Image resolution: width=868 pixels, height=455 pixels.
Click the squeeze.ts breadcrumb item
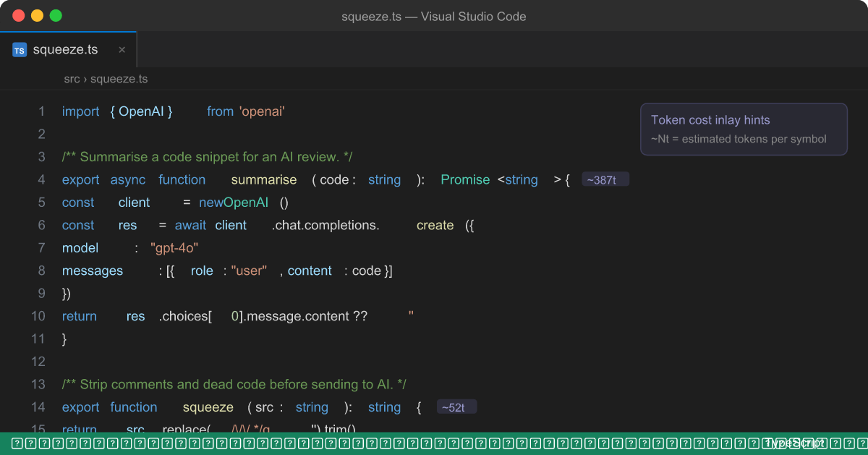coord(119,79)
